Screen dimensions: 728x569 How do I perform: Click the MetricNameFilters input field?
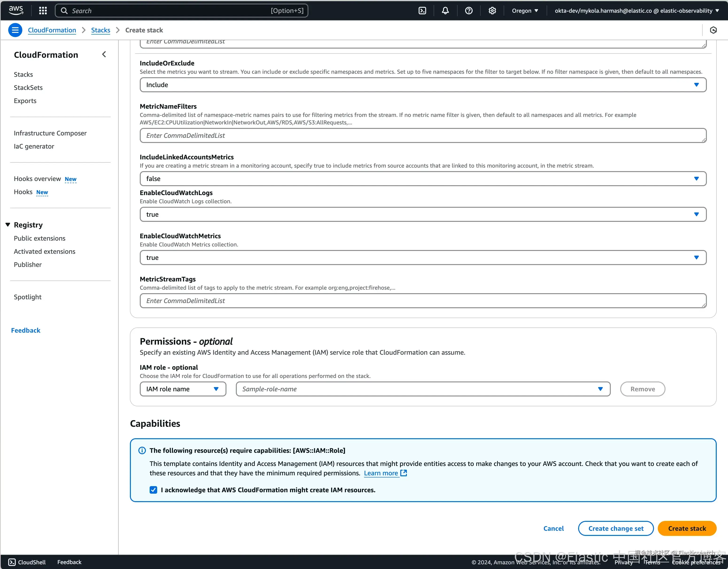tap(423, 135)
